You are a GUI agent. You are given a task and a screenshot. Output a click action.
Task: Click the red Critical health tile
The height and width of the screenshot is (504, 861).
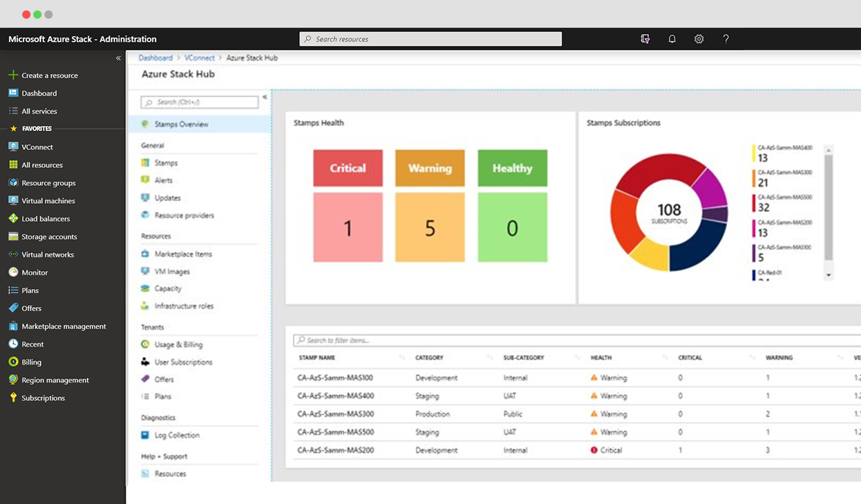(348, 168)
